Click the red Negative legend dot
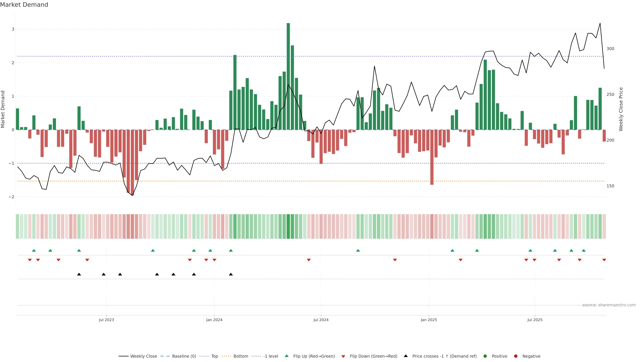Screen dimensions: 644x362 [x=516, y=356]
